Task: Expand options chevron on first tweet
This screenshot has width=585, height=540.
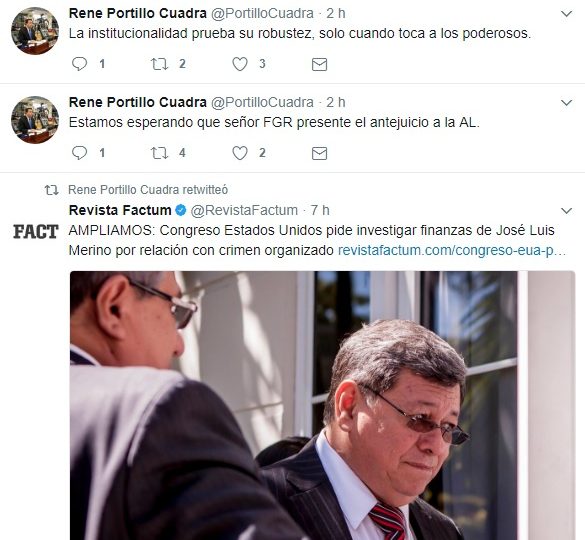Action: click(566, 14)
